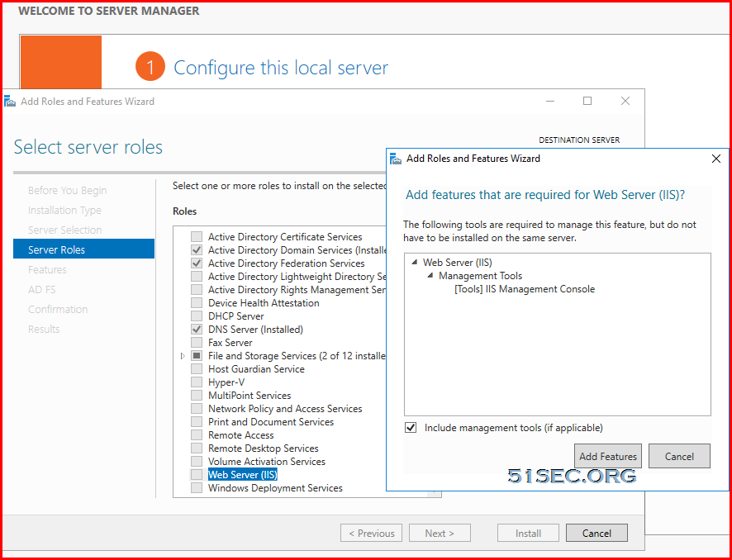Image resolution: width=732 pixels, height=560 pixels.
Task: Click the Select server roles heading
Action: (x=88, y=147)
